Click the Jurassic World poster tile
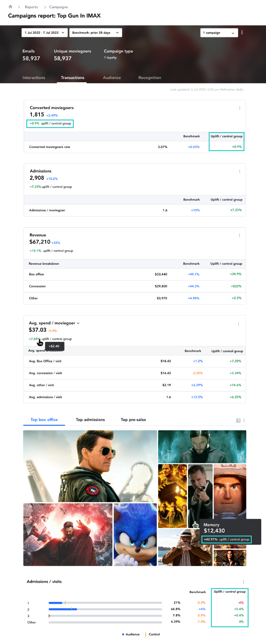 pyautogui.click(x=173, y=496)
